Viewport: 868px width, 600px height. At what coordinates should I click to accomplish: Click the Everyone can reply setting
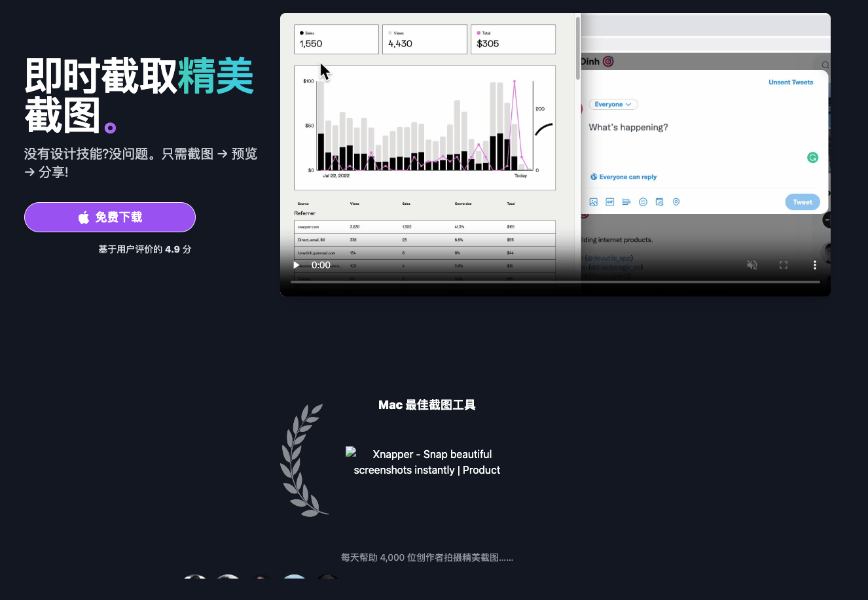point(624,177)
